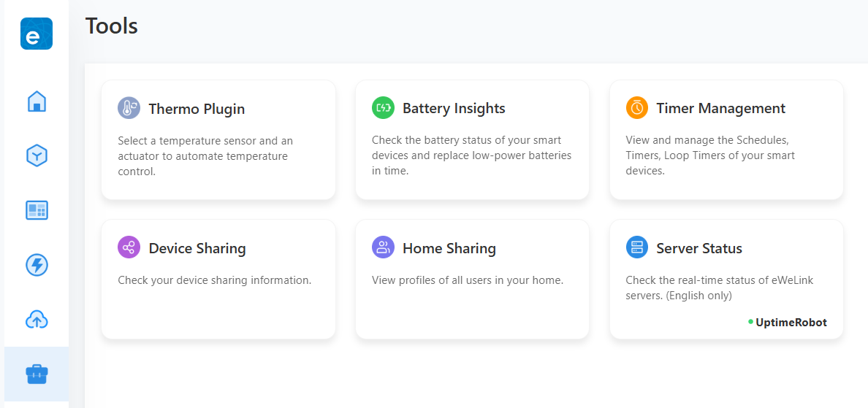This screenshot has width=868, height=408.
Task: Open the Device Sharing card title
Action: [x=197, y=248]
